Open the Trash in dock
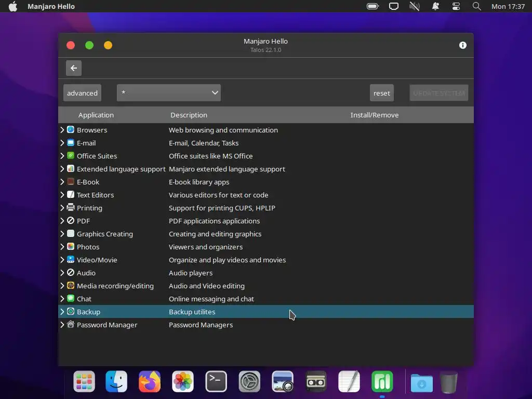The image size is (532, 399). pos(449,382)
